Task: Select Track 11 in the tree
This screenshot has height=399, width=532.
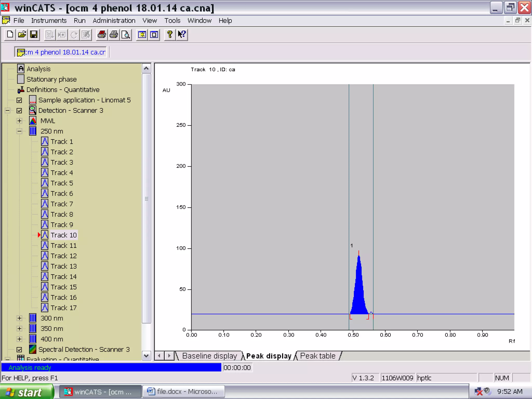Action: pyautogui.click(x=63, y=245)
